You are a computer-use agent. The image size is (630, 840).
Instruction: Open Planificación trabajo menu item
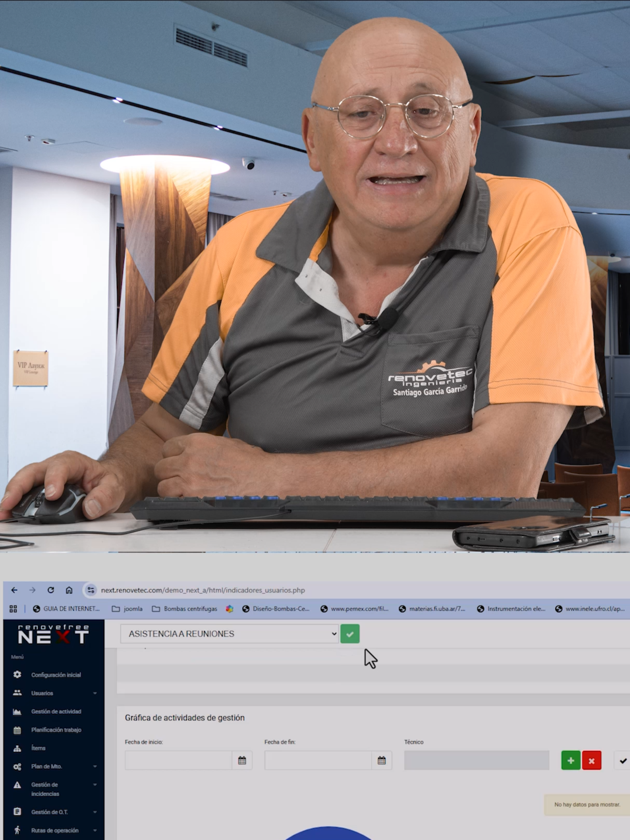pos(56,730)
